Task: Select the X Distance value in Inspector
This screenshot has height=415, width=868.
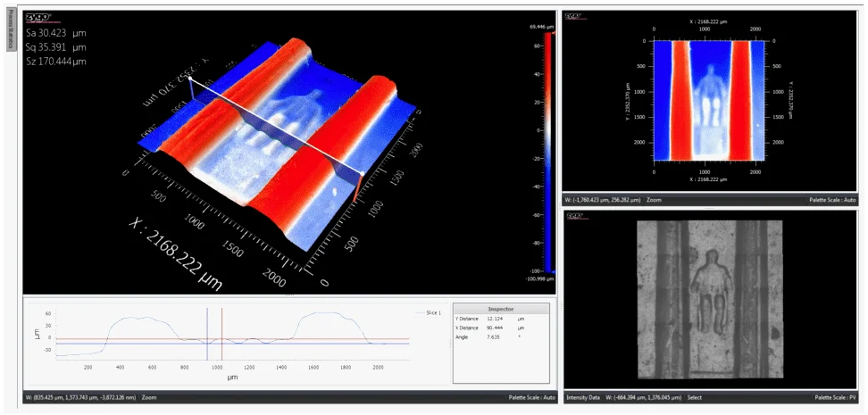Action: pyautogui.click(x=500, y=328)
